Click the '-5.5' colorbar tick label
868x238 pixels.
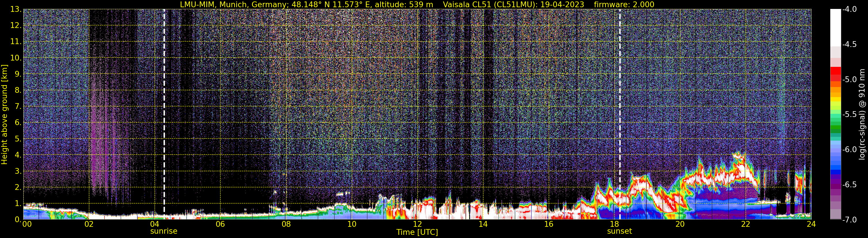pos(850,115)
